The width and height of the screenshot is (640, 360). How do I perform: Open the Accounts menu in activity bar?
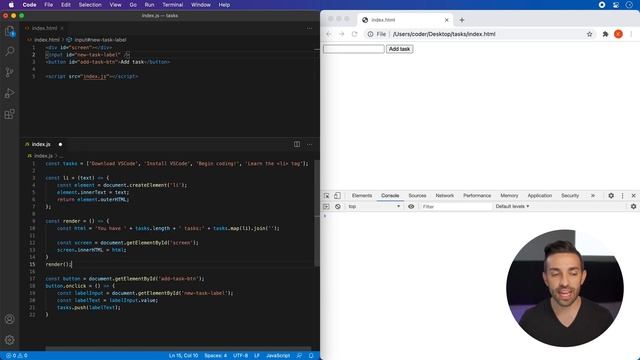tap(9, 319)
